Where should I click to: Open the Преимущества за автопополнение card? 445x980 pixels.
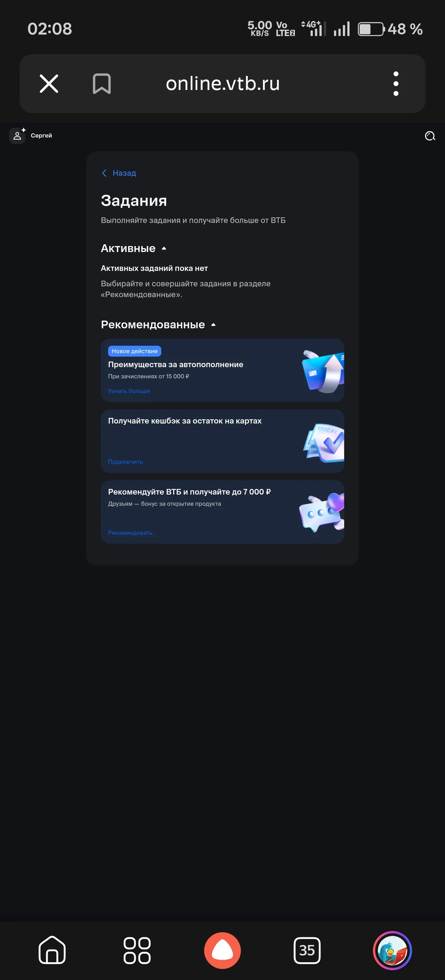pyautogui.click(x=222, y=370)
